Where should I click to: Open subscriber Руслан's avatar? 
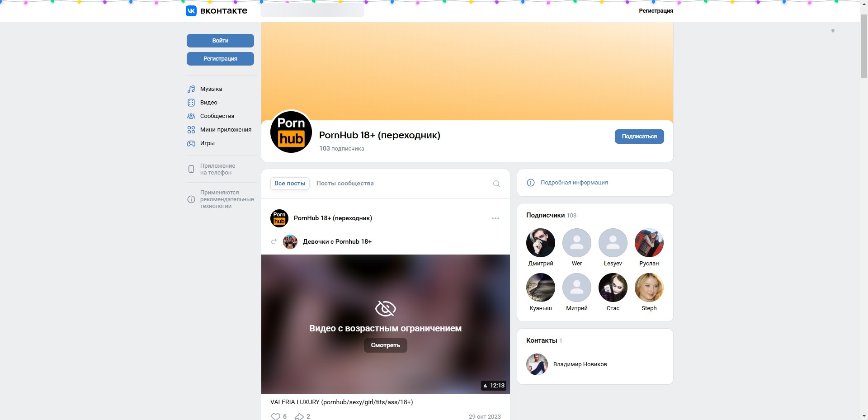649,243
